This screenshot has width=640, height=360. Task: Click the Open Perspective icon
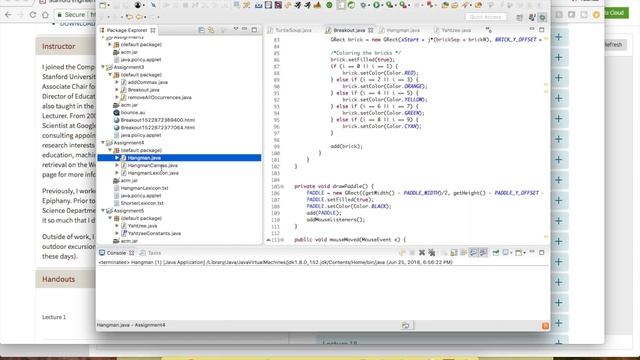point(519,18)
